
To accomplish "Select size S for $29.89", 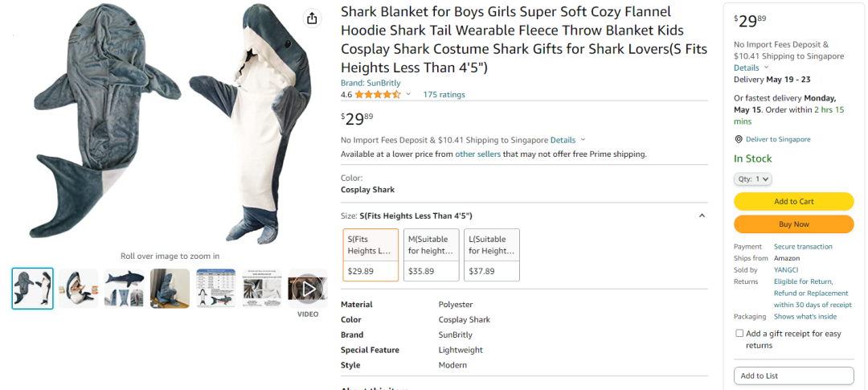I will 371,255.
